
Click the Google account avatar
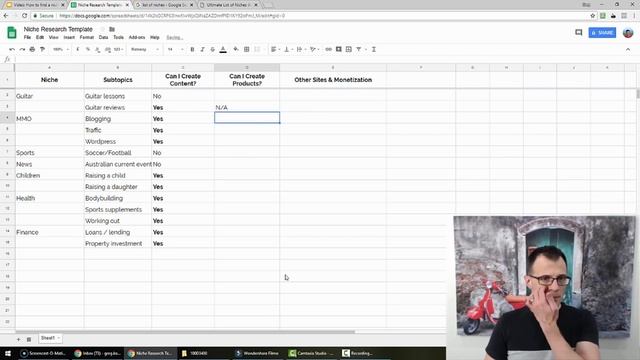pyautogui.click(x=628, y=33)
